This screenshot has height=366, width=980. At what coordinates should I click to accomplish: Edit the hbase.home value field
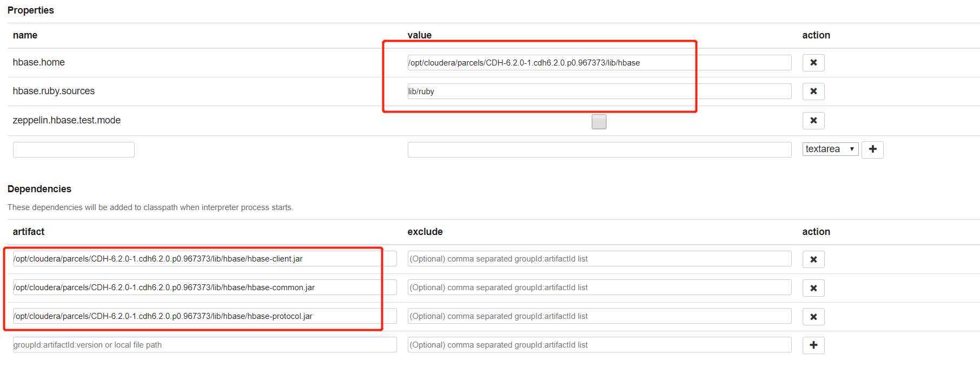599,63
